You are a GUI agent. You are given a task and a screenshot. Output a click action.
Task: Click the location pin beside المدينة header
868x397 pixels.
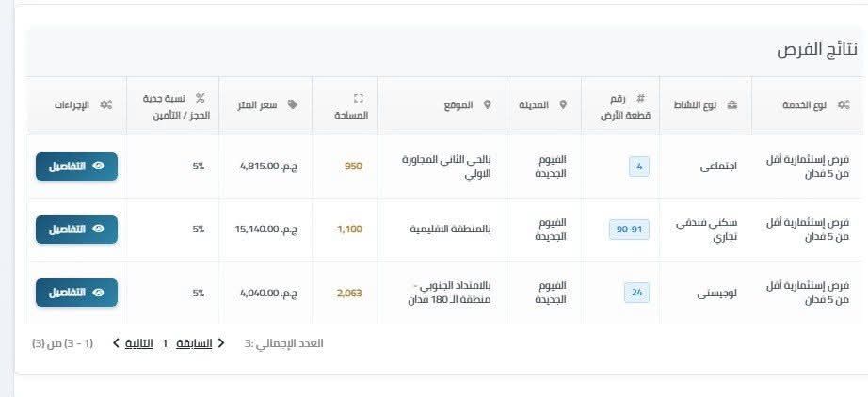tap(563, 105)
